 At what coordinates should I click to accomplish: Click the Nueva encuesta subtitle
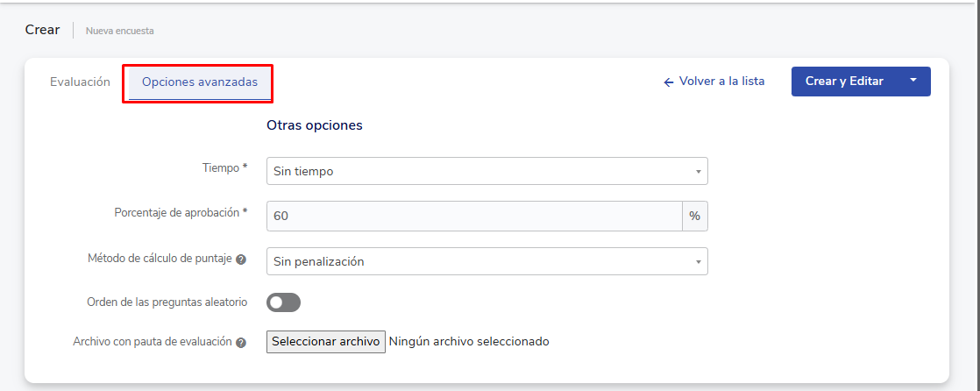[119, 31]
